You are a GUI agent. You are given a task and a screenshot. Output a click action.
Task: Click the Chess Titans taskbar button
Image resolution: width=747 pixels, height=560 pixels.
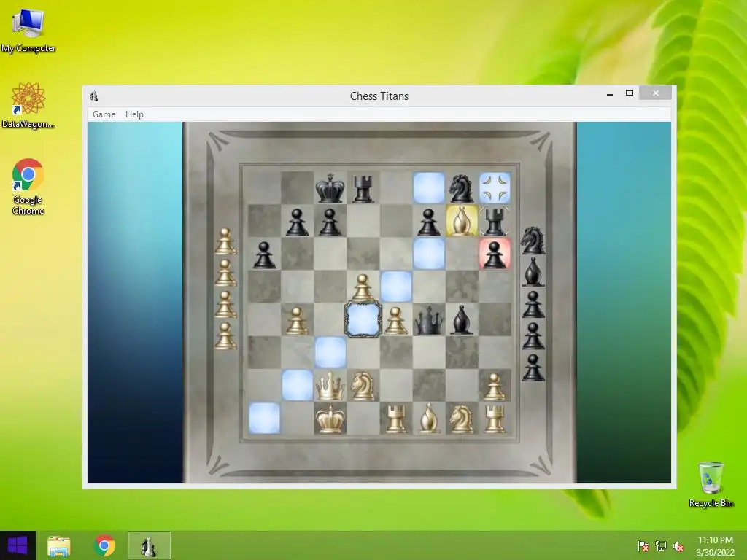149,545
